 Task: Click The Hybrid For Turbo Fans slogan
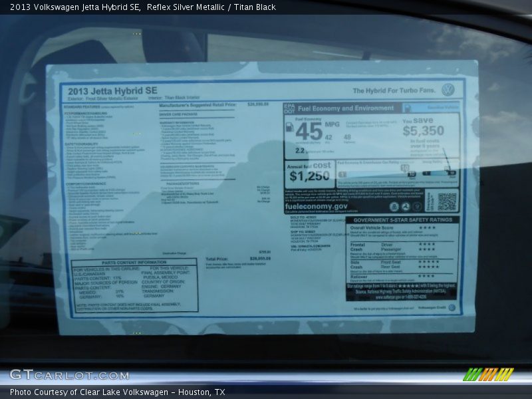click(x=394, y=90)
